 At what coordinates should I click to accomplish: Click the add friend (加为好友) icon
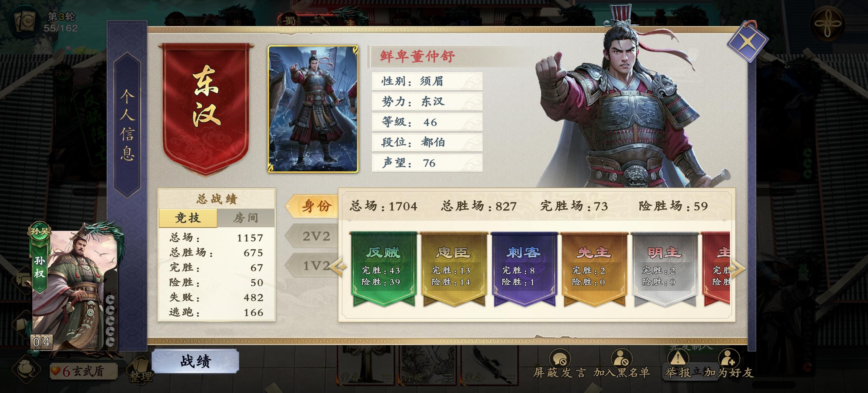729,359
